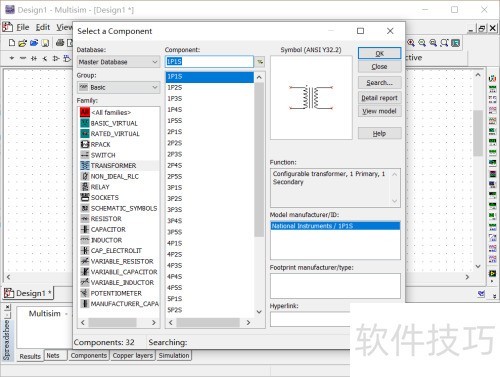
Task: Click the Design1 tab schematic icon
Action: pos(9,293)
